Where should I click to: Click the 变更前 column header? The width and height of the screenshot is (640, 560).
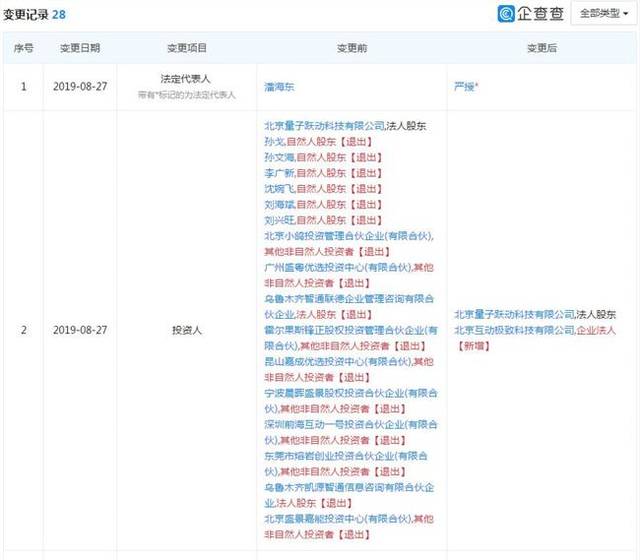point(352,48)
